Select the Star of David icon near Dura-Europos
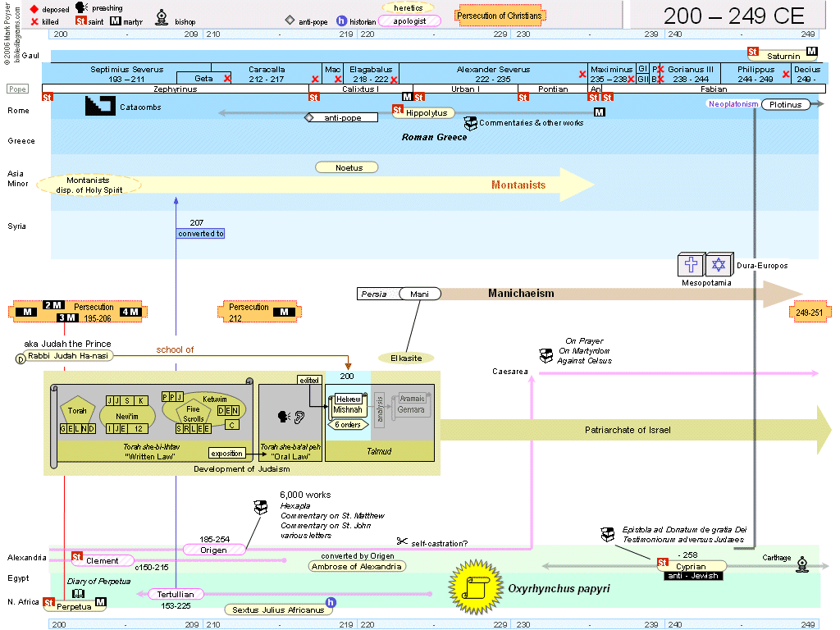The height and width of the screenshot is (630, 840). click(x=719, y=266)
